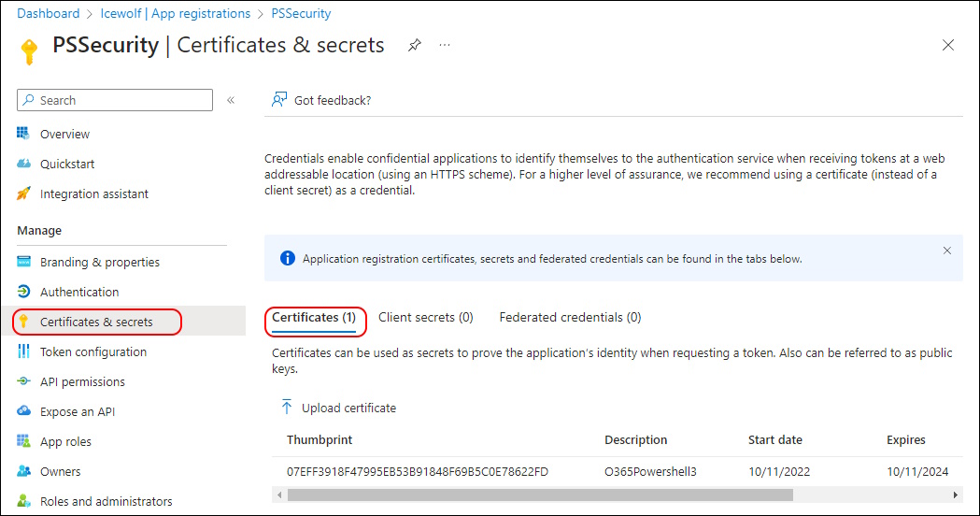Sort by the Thumbprint column header
This screenshot has height=516, width=980.
[x=320, y=439]
